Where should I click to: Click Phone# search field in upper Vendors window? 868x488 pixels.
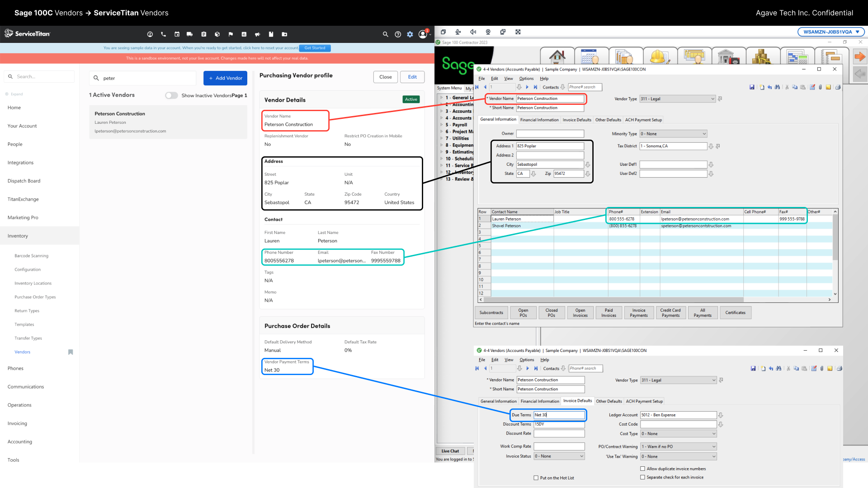pos(585,87)
